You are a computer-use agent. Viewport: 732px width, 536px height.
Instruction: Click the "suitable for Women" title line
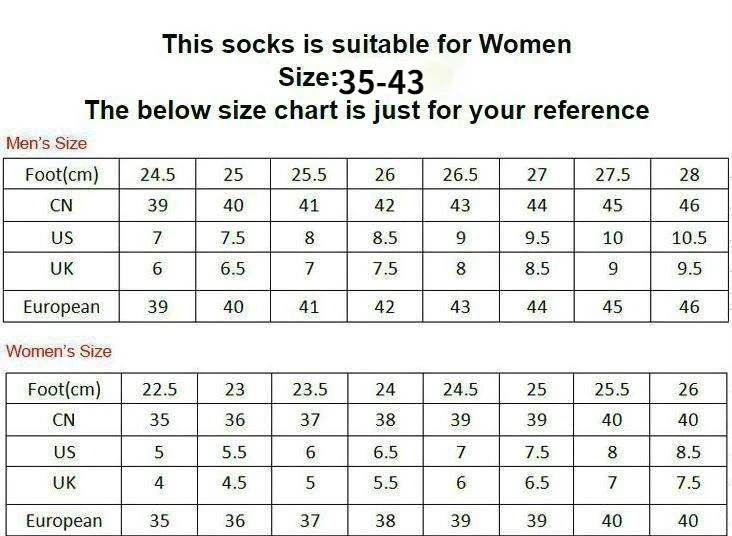pos(366,44)
